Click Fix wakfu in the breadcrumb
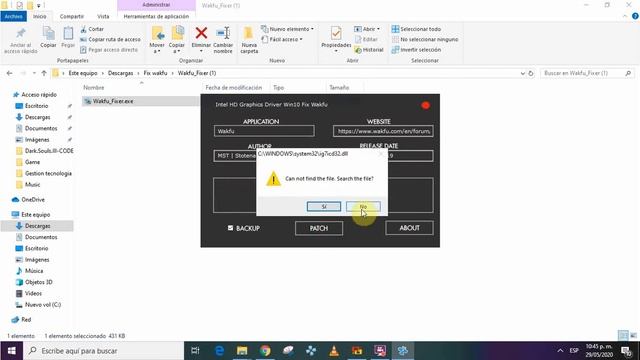 155,73
